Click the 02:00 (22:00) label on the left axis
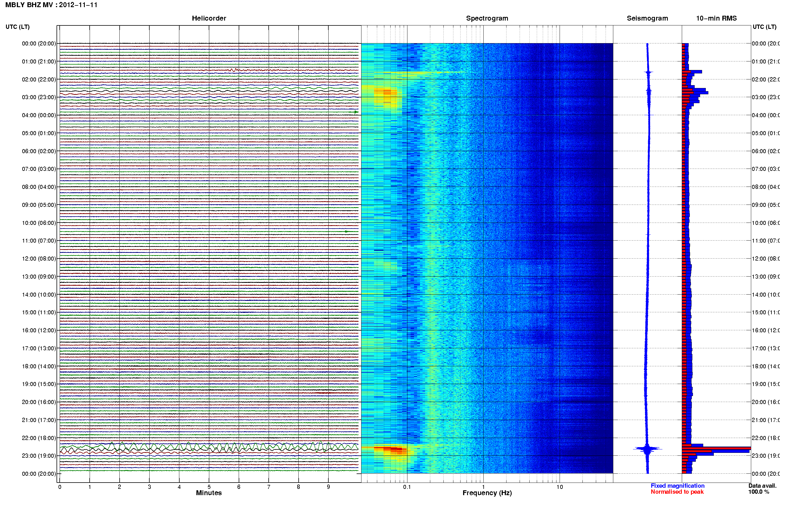The width and height of the screenshot is (812, 508). point(39,80)
